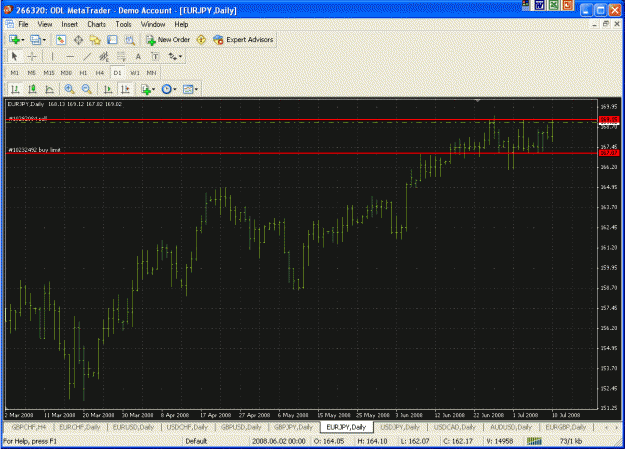
Task: Select the Cursor arrow tool
Action: tap(15, 56)
